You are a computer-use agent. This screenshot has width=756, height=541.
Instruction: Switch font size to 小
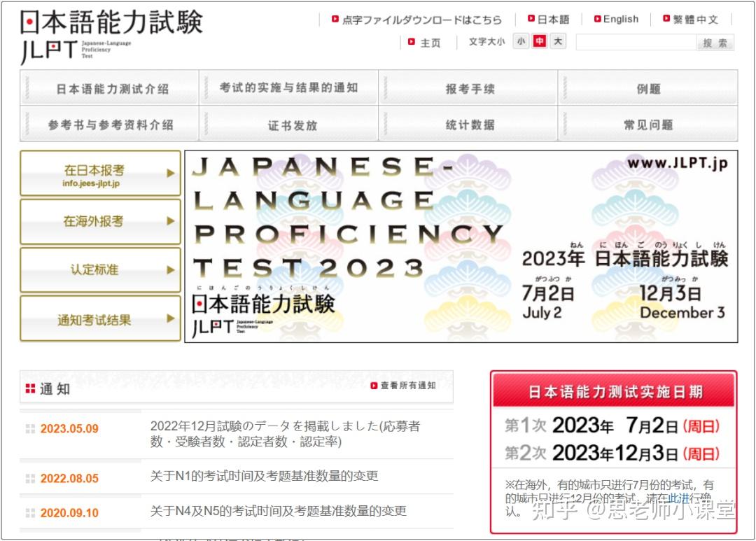coord(521,42)
